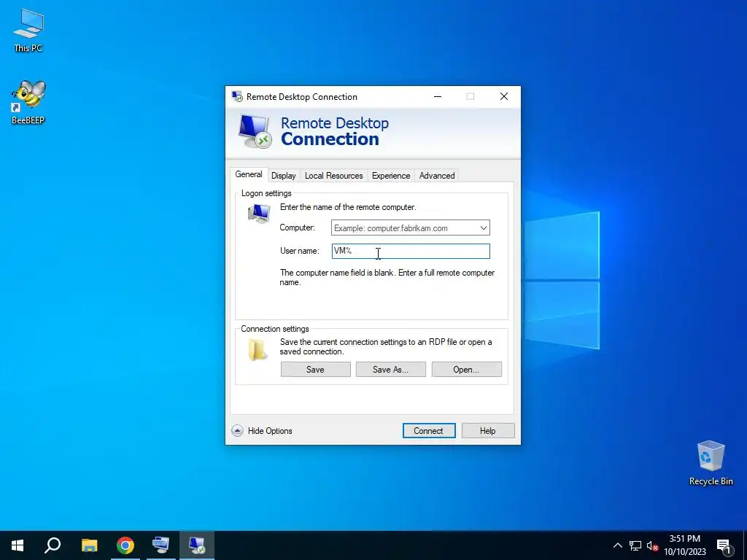Close the Remote Desktop Connection window
The height and width of the screenshot is (560, 747).
coord(504,97)
